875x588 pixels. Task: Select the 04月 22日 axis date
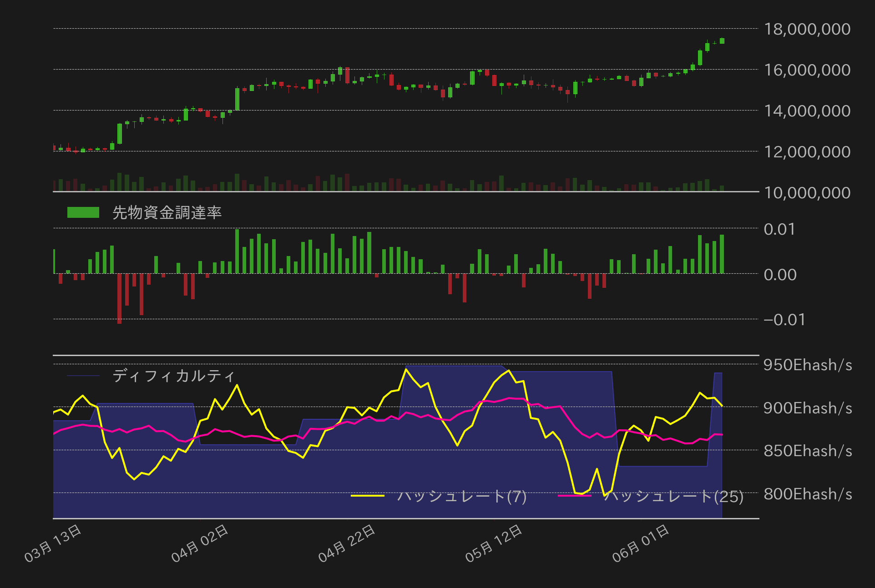347,543
